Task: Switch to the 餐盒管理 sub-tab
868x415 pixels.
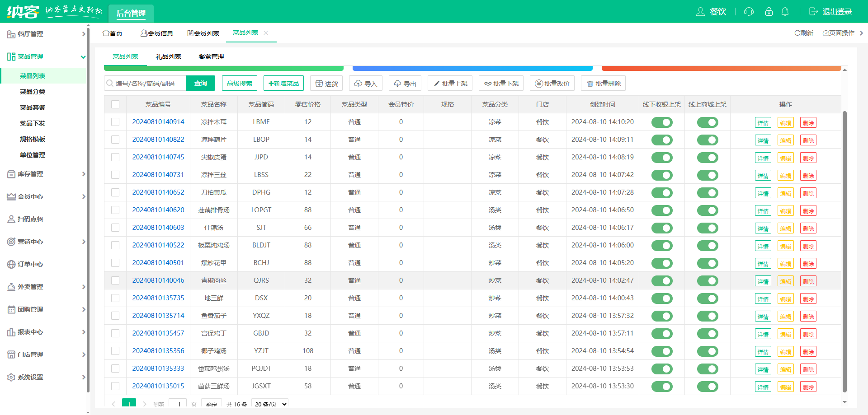Action: click(x=211, y=56)
